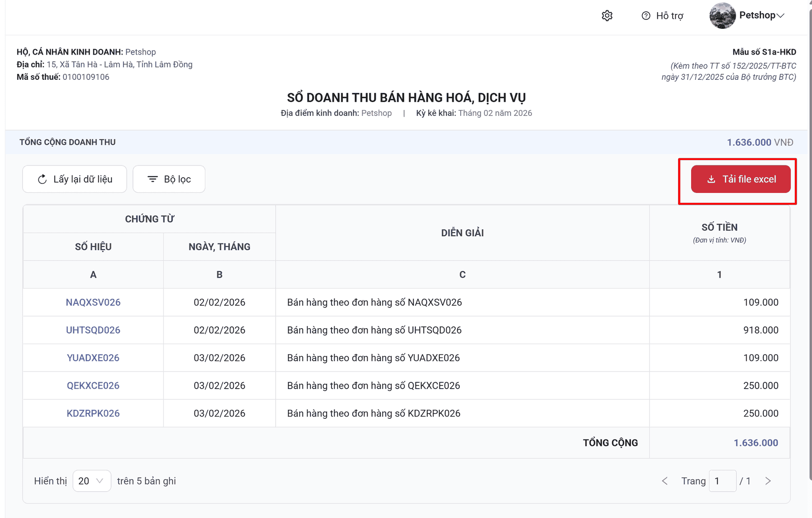Open order link QEKXCE026
Image resolution: width=812 pixels, height=518 pixels.
pos(93,385)
